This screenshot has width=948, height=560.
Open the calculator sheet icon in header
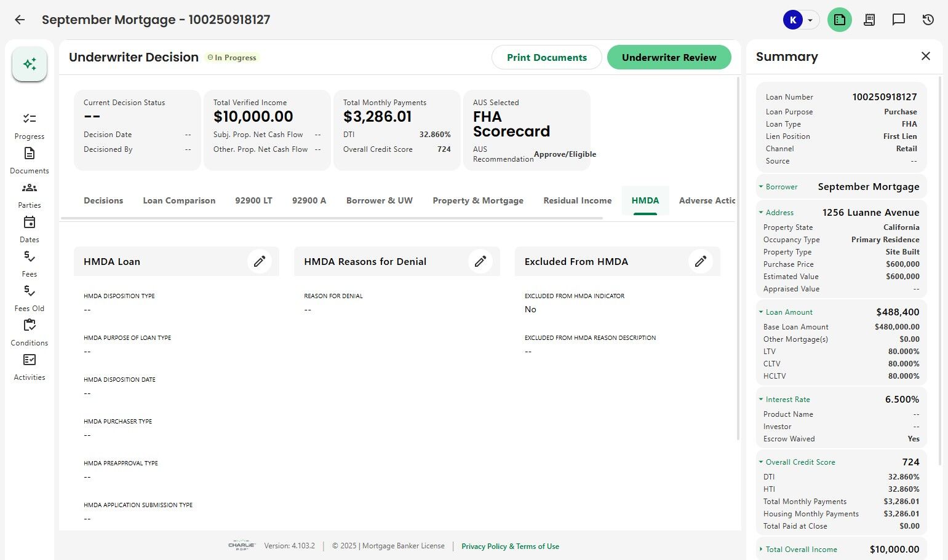(x=869, y=20)
